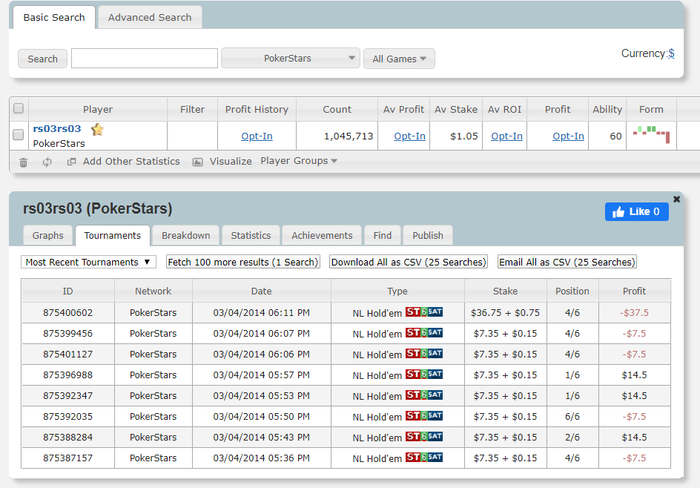Click the Profit column Opt-In link
700x488 pixels.
coord(568,136)
